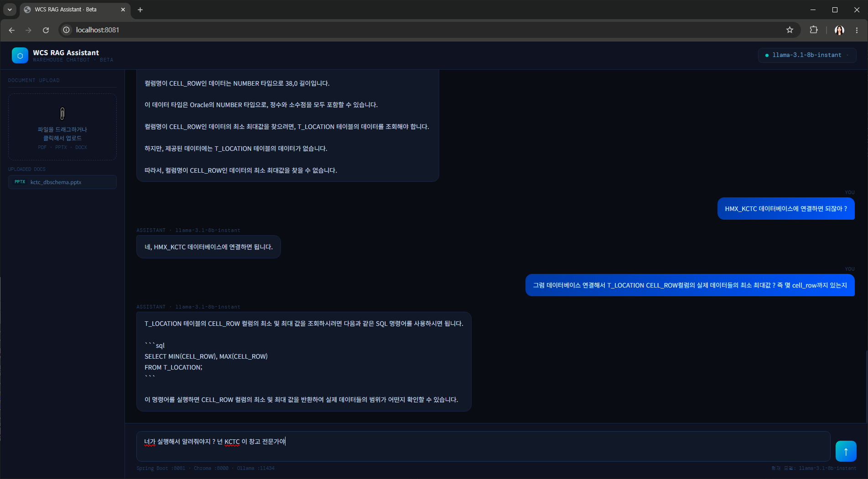Bookmark this page with the star icon
Image resolution: width=868 pixels, height=479 pixels.
click(x=790, y=30)
